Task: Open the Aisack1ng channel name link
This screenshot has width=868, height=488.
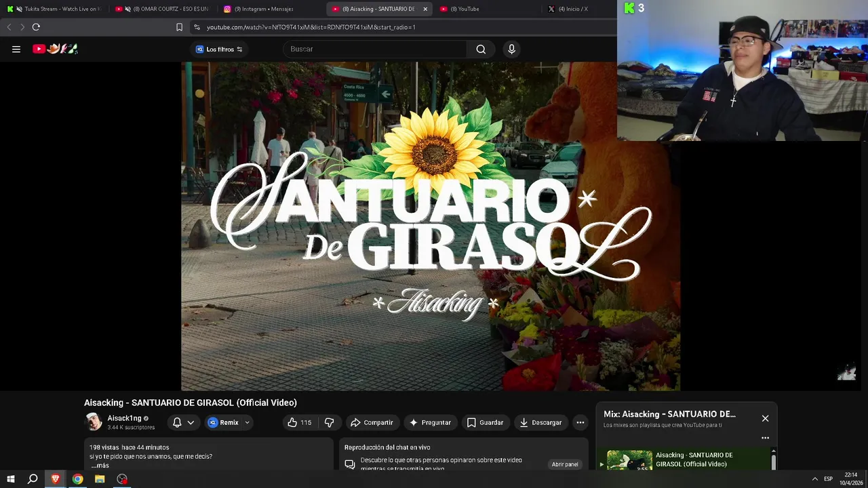Action: (x=124, y=418)
